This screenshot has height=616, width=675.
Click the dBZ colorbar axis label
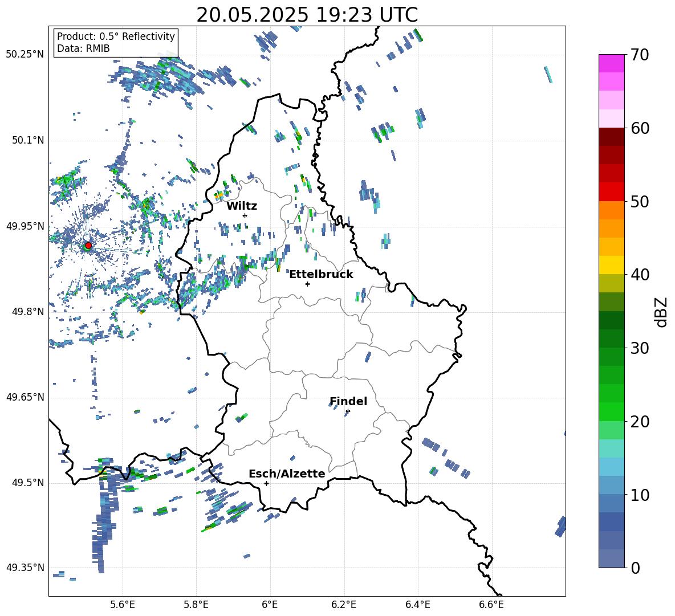(662, 312)
